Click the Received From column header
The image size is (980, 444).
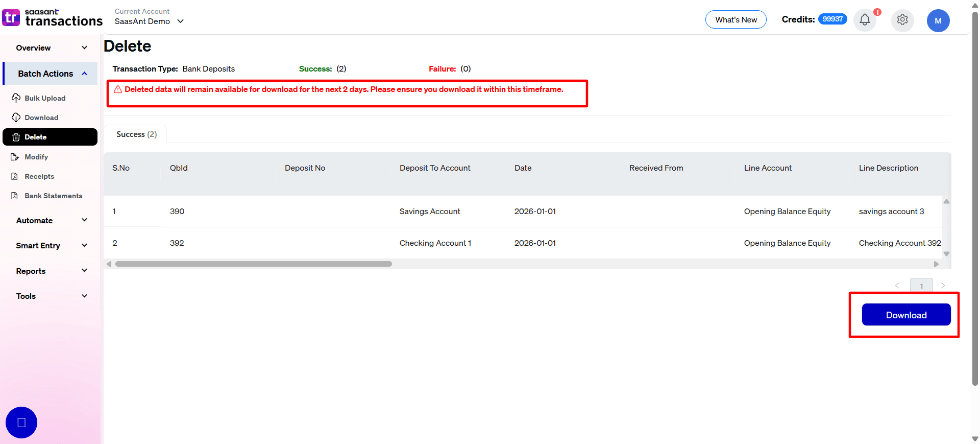(x=656, y=168)
